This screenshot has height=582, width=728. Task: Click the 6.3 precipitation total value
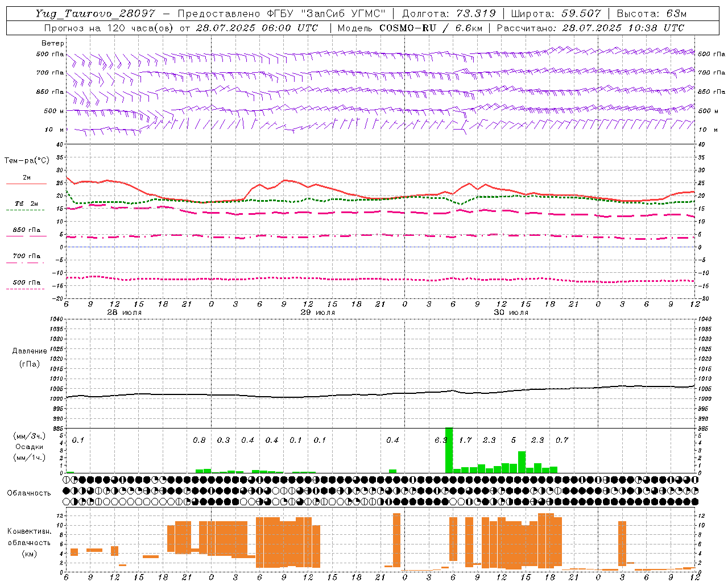(441, 440)
